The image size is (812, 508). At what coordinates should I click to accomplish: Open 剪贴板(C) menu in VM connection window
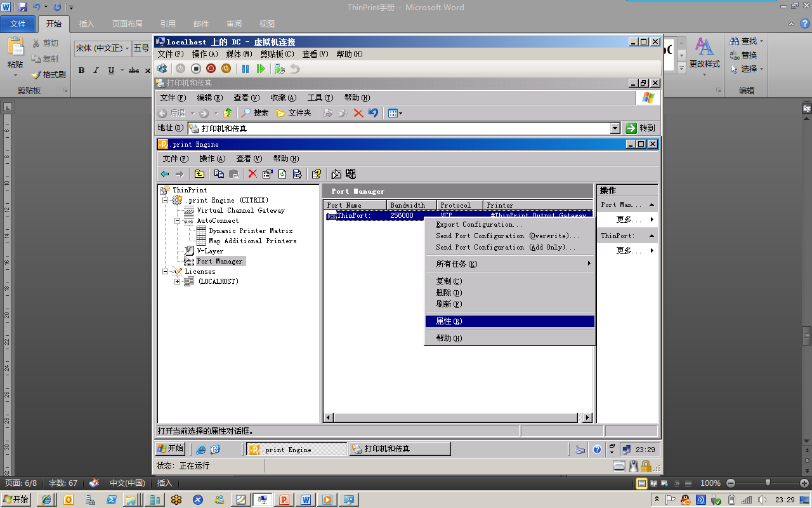[277, 54]
